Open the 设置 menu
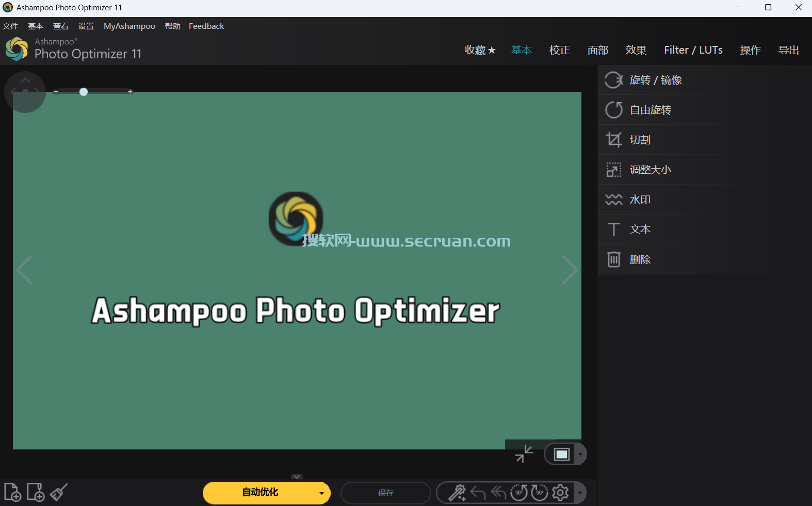This screenshot has height=506, width=812. (x=86, y=26)
